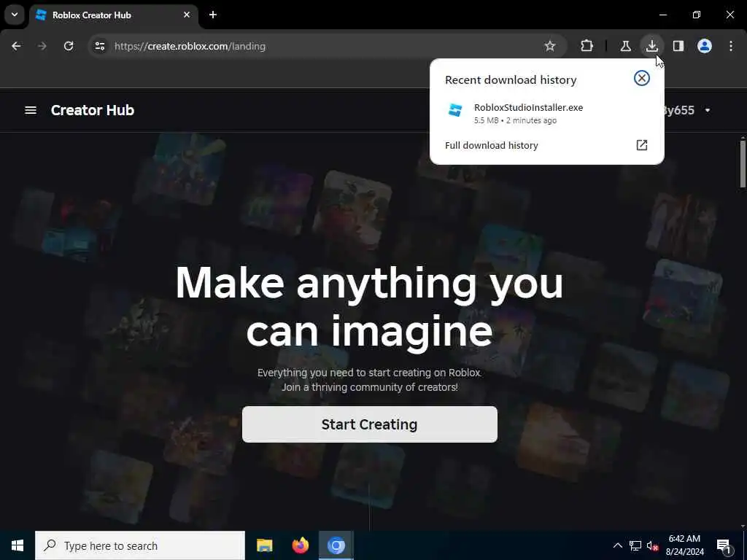Click the Windows taskbar search box
The width and height of the screenshot is (747, 560).
tap(140, 545)
